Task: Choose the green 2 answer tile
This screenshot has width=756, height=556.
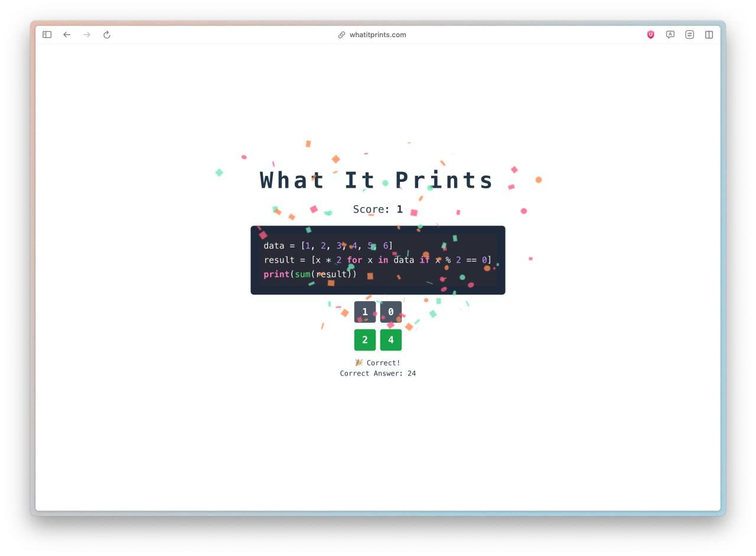Action: click(365, 340)
